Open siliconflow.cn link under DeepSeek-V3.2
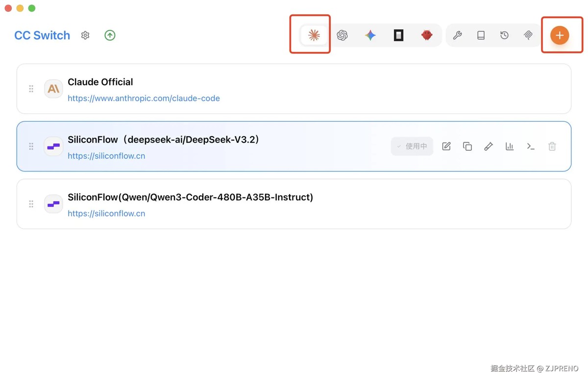The width and height of the screenshot is (588, 382). pyautogui.click(x=106, y=156)
